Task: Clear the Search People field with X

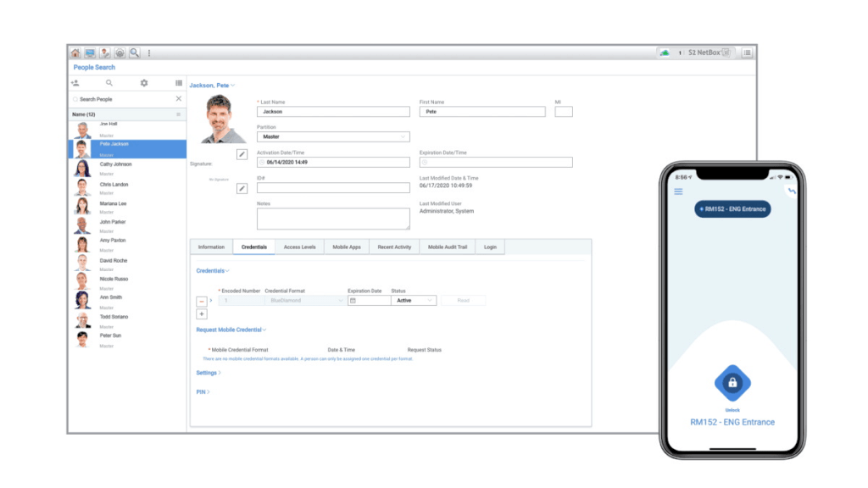Action: point(178,99)
